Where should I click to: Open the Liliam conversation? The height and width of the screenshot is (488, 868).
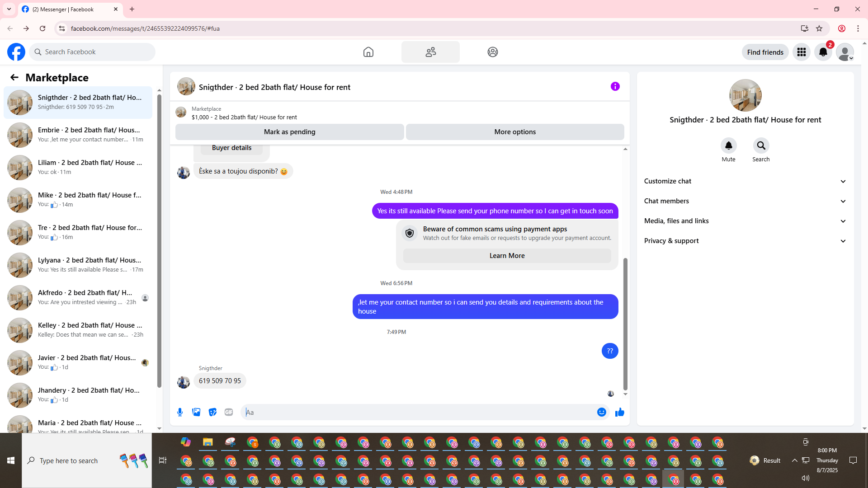click(x=78, y=167)
